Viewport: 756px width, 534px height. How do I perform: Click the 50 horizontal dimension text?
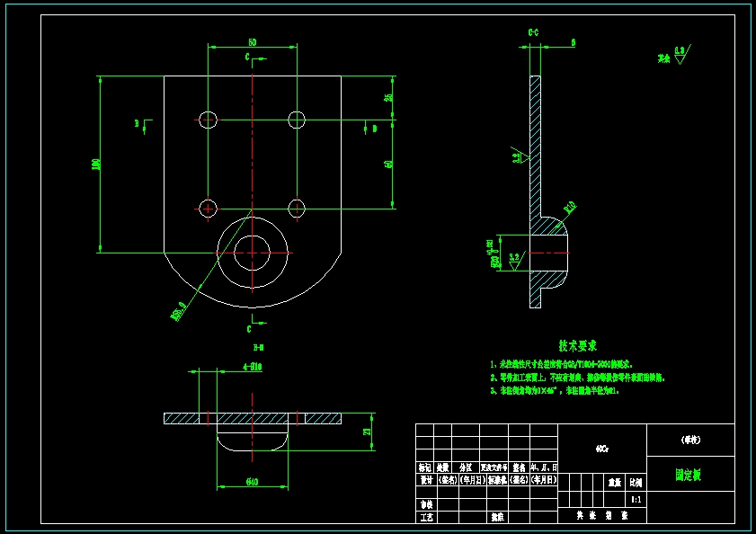253,42
